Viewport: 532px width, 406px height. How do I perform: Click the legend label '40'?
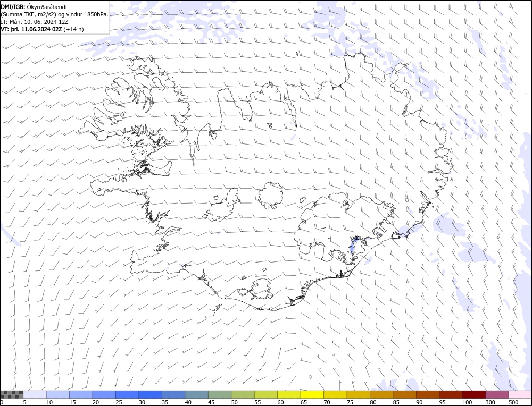(x=188, y=402)
